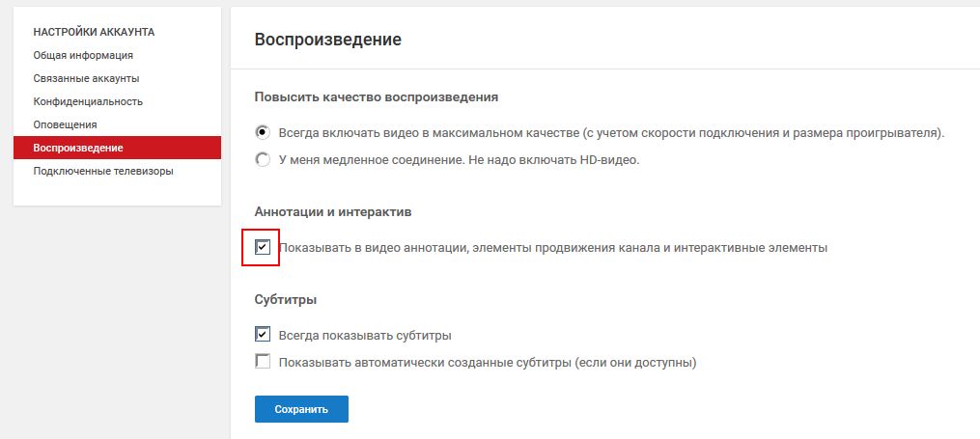Enable the automatically generated subtitles checkbox
Screen dimensions: 980x439
click(263, 362)
